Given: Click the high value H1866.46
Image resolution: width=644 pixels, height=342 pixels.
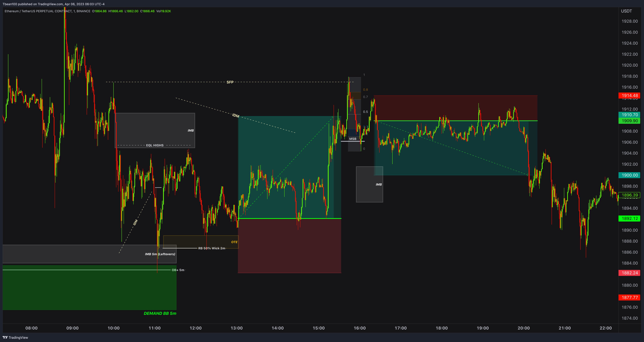Looking at the screenshot, I should click(x=116, y=11).
